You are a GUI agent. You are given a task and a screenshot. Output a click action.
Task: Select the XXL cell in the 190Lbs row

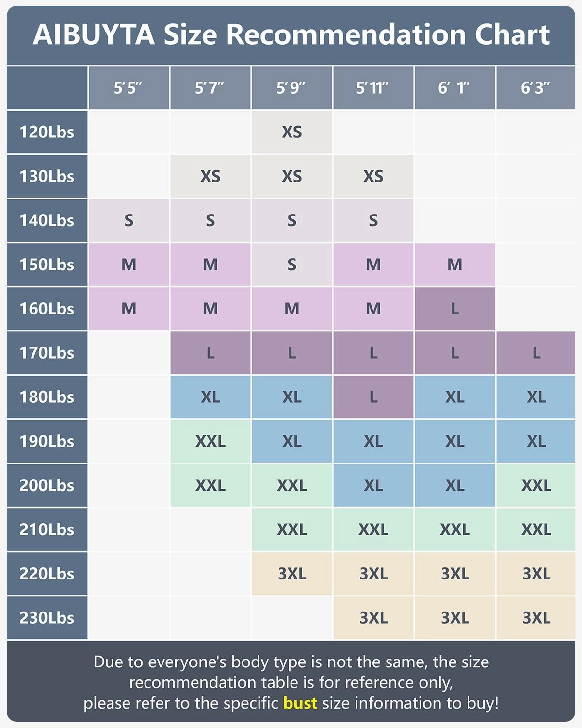coord(210,441)
